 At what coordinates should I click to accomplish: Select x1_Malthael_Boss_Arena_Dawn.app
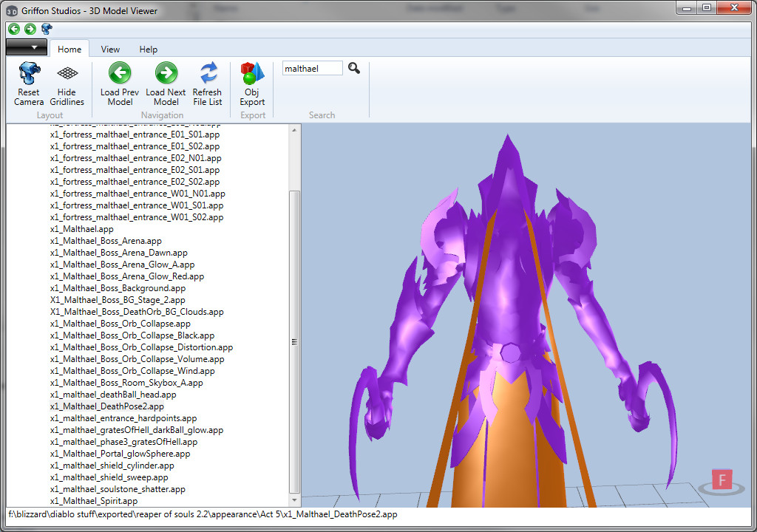click(x=119, y=253)
